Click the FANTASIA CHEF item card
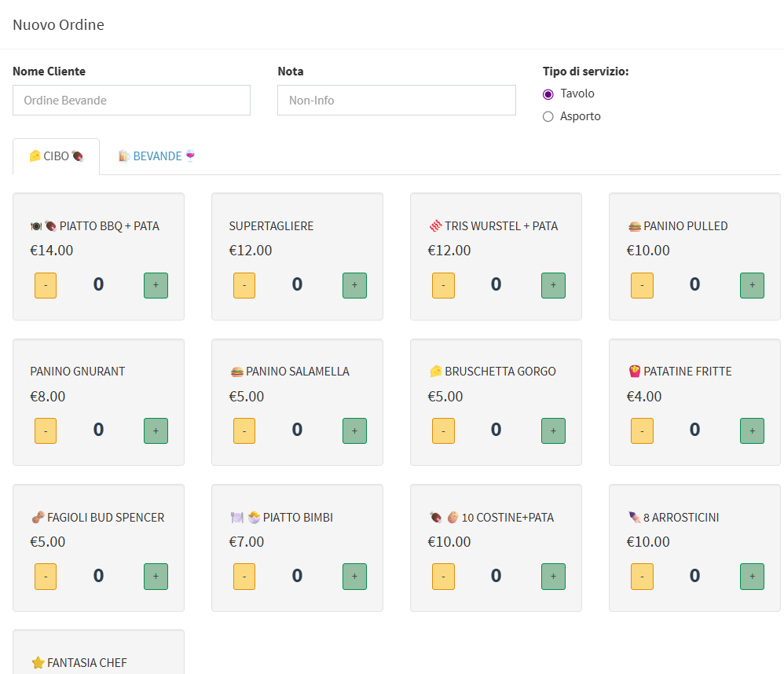Viewport: 784px width, 674px height. tap(98, 654)
